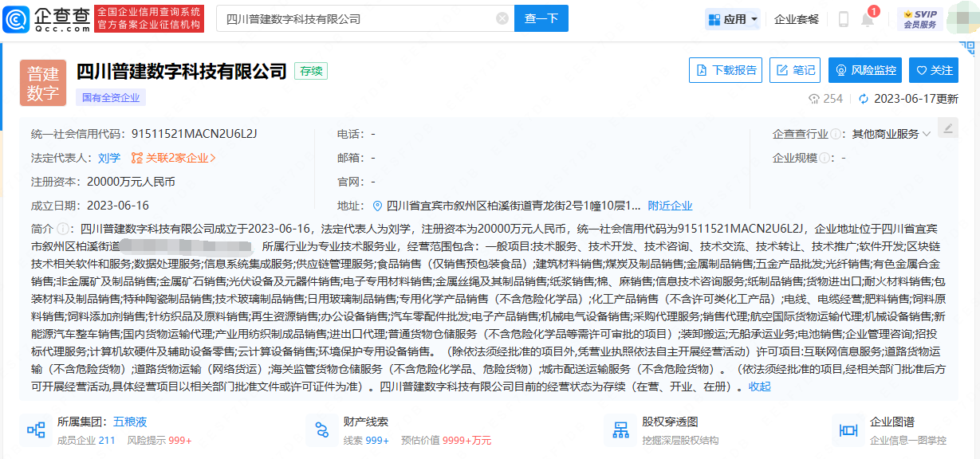This screenshot has height=459, width=980.
Task: Clear the search box with the X icon
Action: [x=502, y=18]
